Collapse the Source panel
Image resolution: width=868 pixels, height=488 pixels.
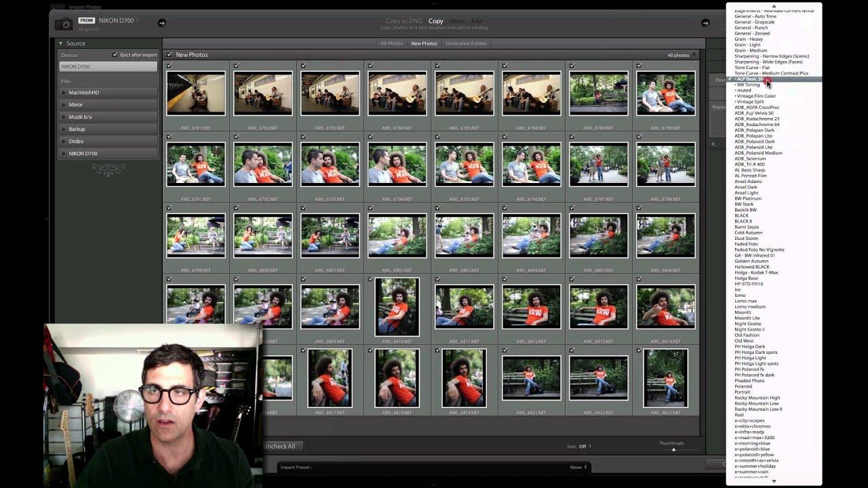60,43
